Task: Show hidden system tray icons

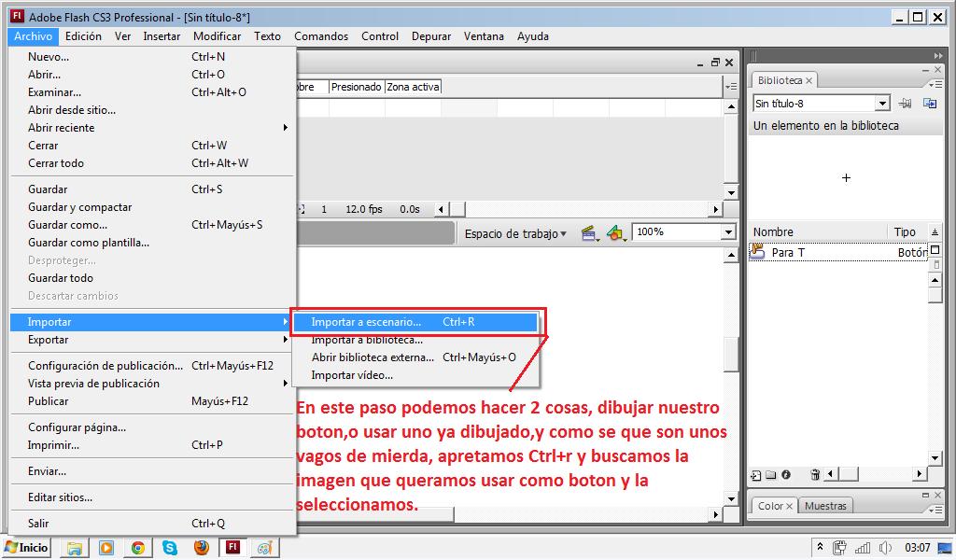Action: pyautogui.click(x=821, y=547)
